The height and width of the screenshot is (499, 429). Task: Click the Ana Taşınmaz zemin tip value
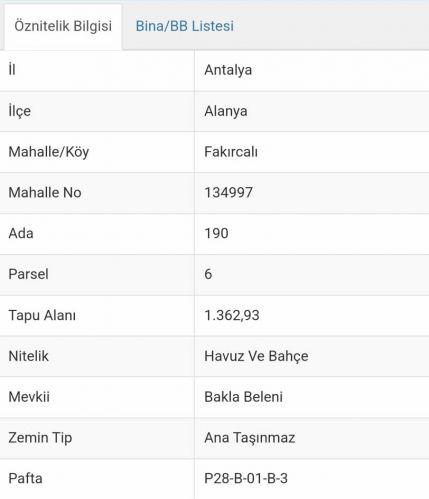coord(250,438)
